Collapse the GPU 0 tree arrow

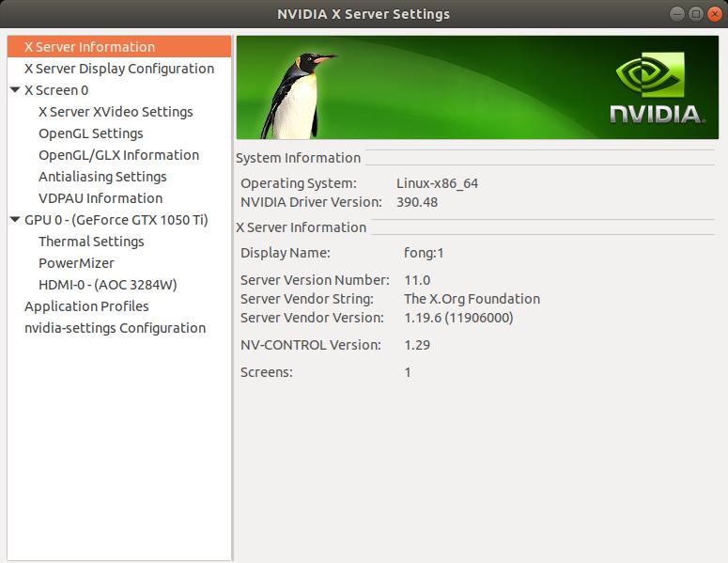coord(15,219)
